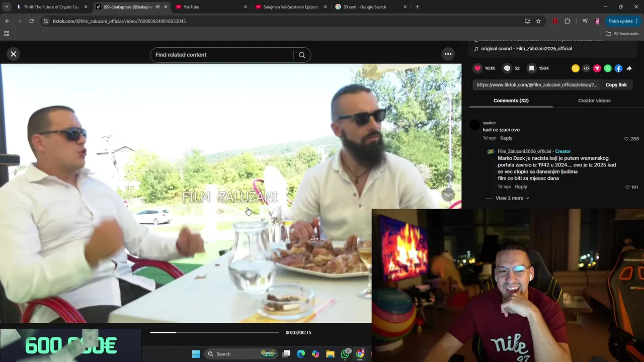
Task: Go to next video with the down arrow
Action: 448,195
